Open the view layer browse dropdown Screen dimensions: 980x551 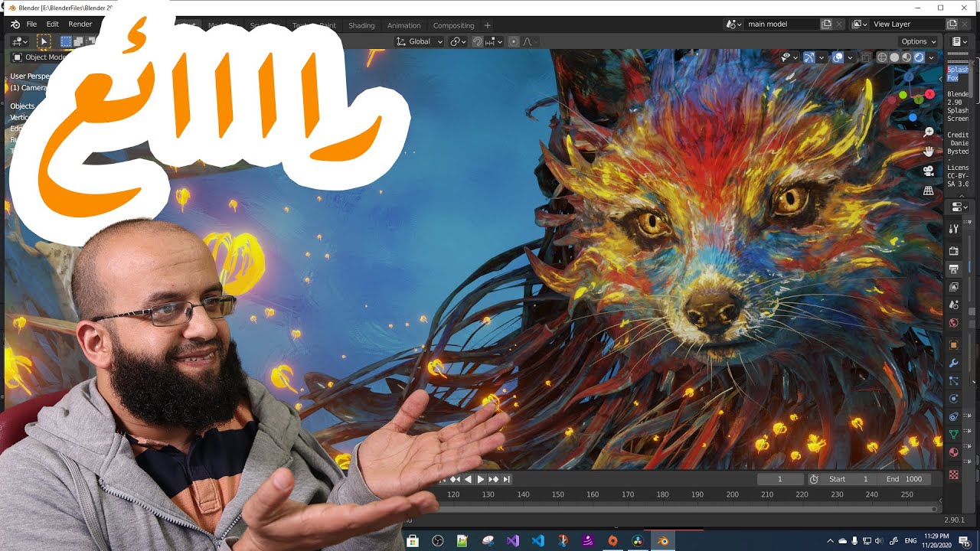coord(860,24)
